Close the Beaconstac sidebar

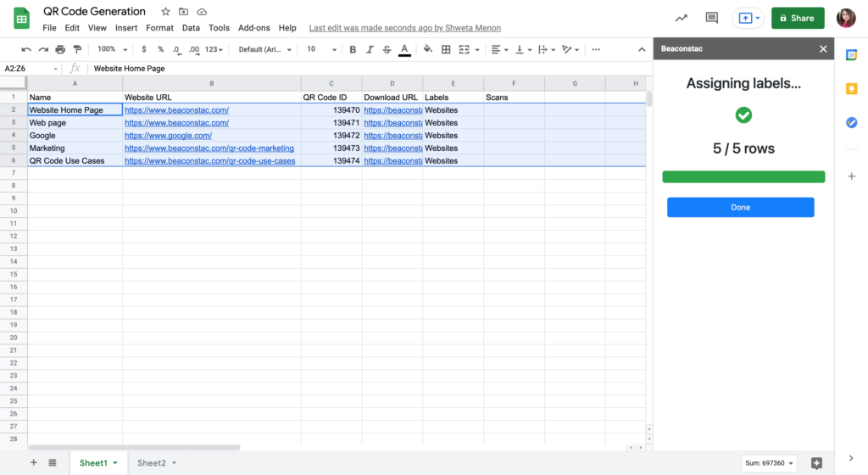pos(823,48)
